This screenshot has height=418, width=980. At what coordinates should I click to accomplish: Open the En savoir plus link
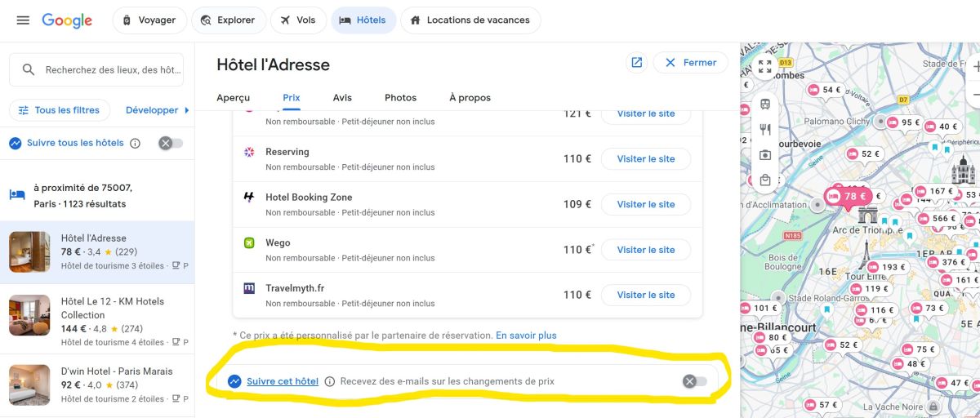coord(526,336)
